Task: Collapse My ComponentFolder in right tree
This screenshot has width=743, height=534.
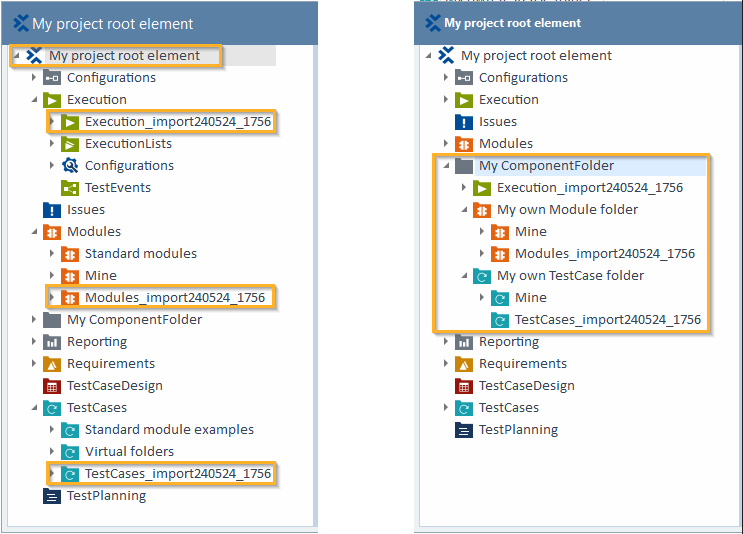Action: pos(445,166)
